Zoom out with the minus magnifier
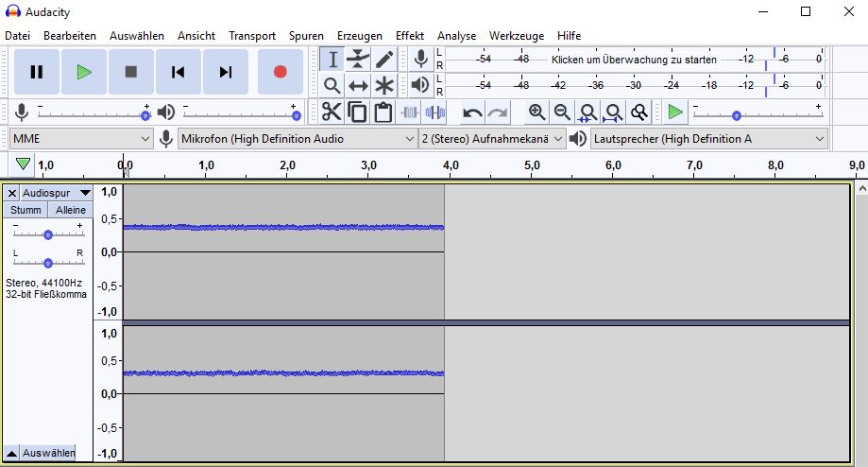The height and width of the screenshot is (467, 868). [x=562, y=112]
